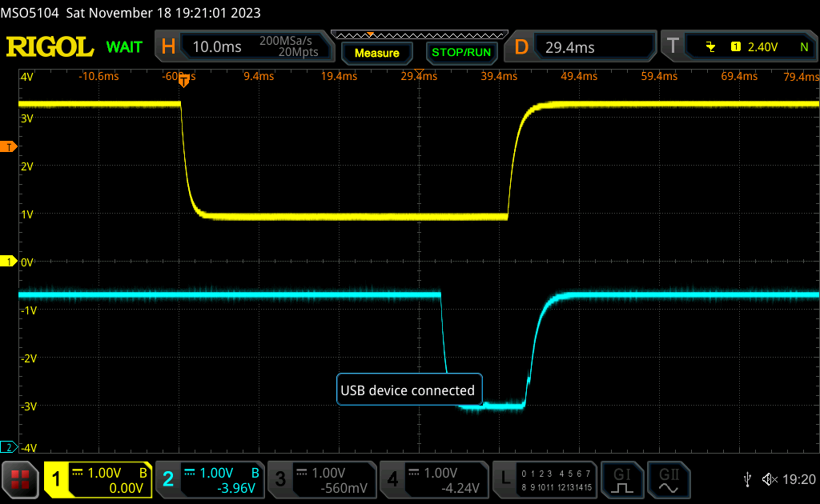Open delay 29.4ms settings panel
Viewport: 820px width, 504px height.
(581, 46)
